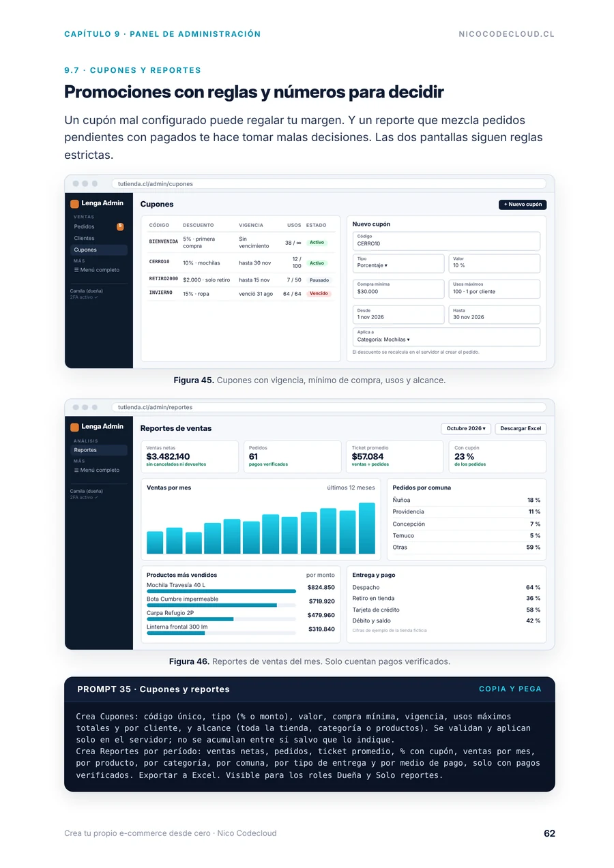
Task: Click the Descargar Excel button
Action: coord(521,429)
